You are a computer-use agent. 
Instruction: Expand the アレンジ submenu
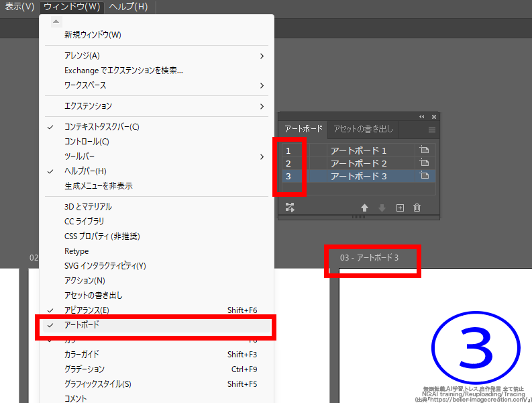(82, 56)
